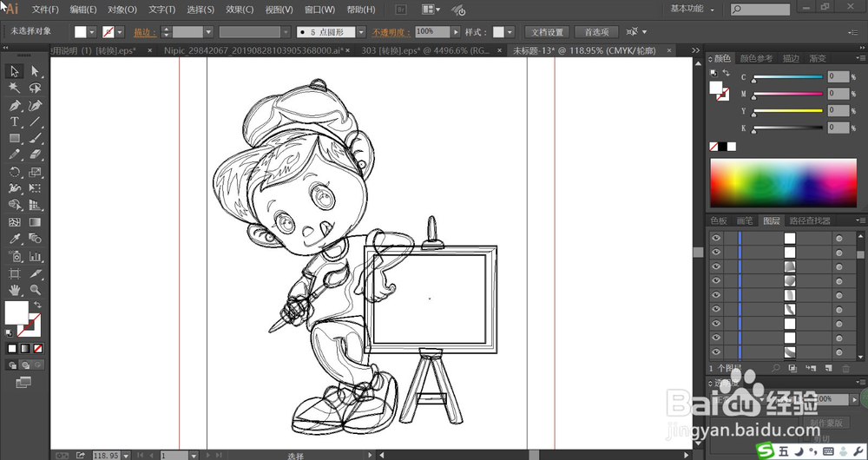This screenshot has width=868, height=460.
Task: Select the Gradient tool
Action: point(36,222)
